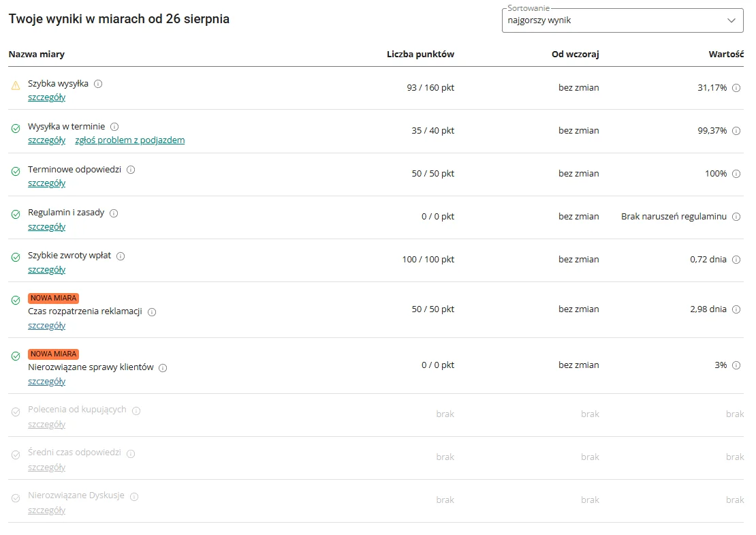
Task: Open szczegóły link under Średni czas odpowiedzi
Action: 47,468
